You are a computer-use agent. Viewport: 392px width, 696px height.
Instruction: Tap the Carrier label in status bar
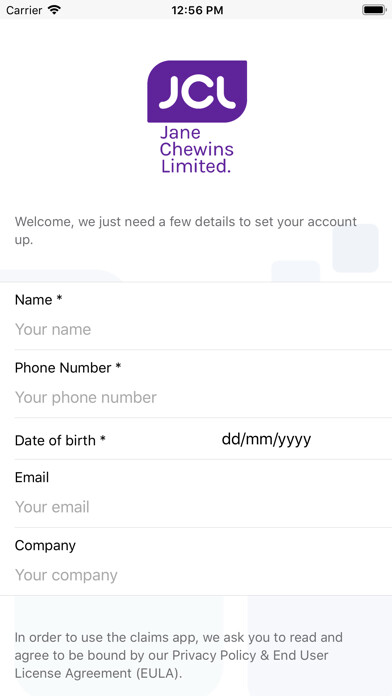click(x=24, y=10)
